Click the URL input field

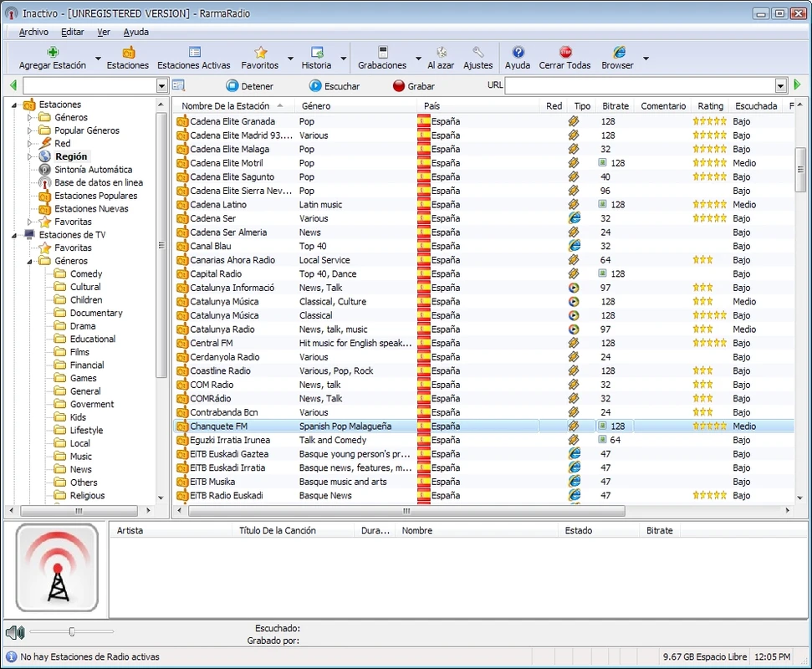click(x=641, y=86)
